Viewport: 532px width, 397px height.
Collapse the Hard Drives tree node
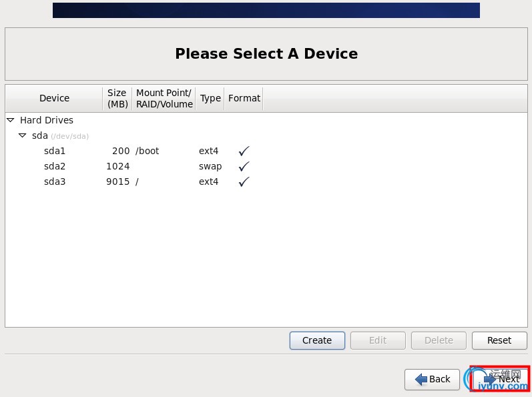point(11,120)
